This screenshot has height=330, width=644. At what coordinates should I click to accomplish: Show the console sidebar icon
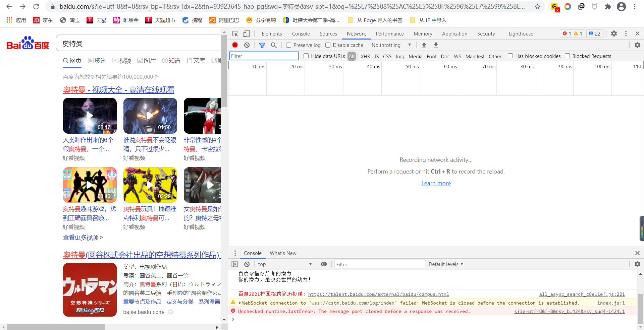point(235,264)
